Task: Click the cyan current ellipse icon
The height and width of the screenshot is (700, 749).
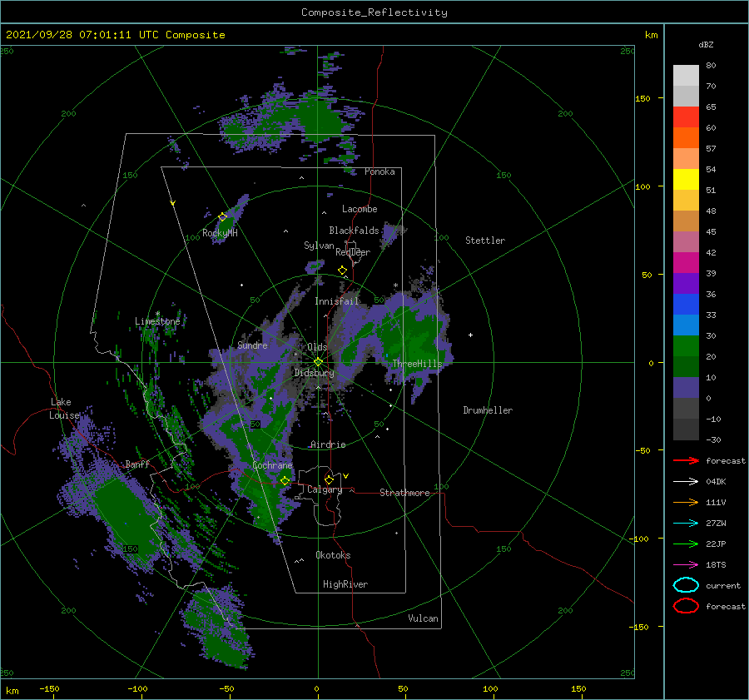Action: point(686,585)
